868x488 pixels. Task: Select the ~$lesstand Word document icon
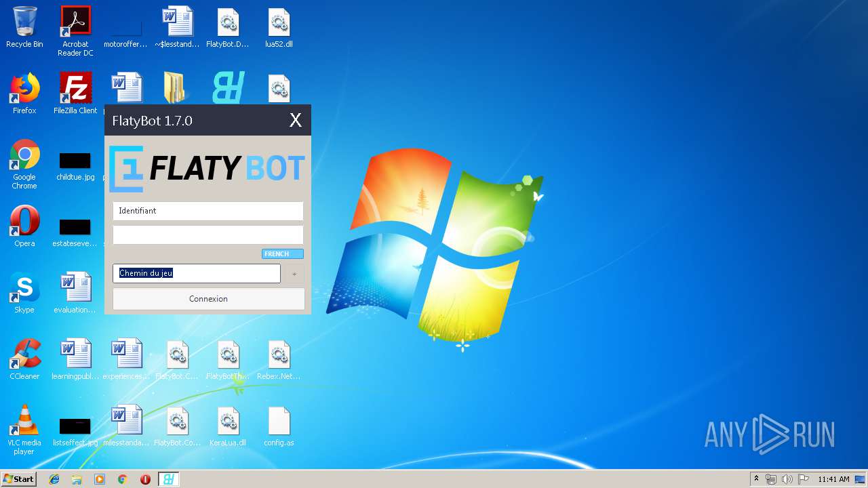click(177, 28)
